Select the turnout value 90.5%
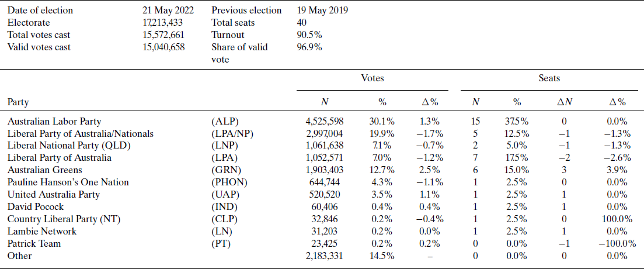Image resolution: width=644 pixels, height=269 pixels. point(309,35)
